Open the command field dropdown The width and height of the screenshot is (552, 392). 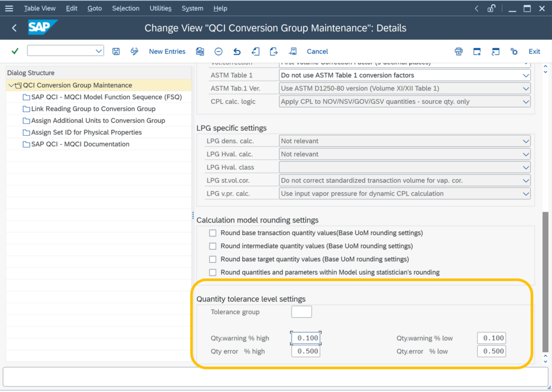99,51
